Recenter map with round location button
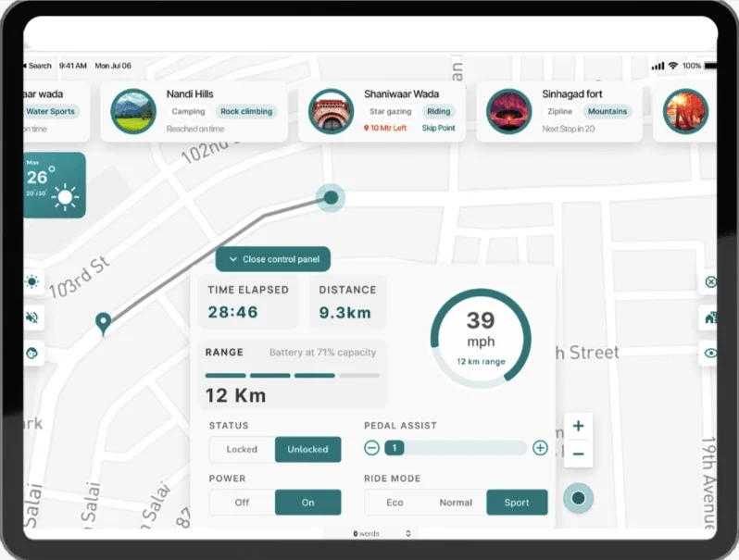This screenshot has width=739, height=560. [x=578, y=499]
